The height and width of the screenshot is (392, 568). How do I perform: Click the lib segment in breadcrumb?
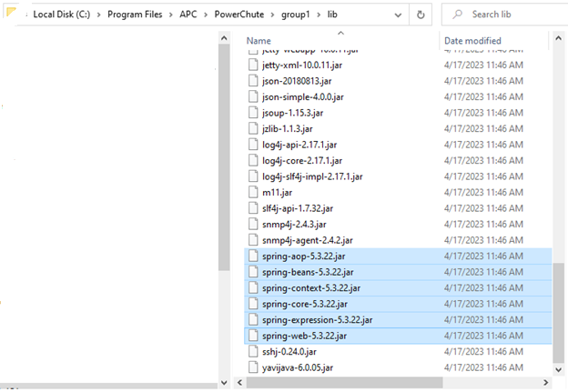(x=332, y=15)
